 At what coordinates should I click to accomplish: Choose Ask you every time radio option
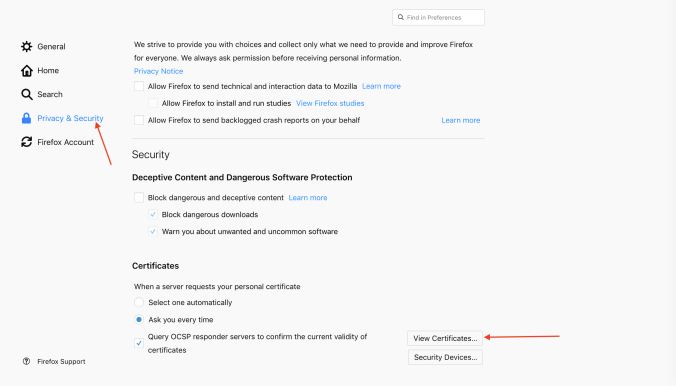coord(139,320)
